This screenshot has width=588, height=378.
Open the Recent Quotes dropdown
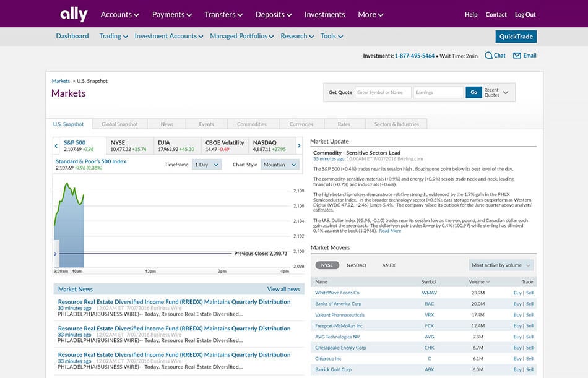coord(496,92)
